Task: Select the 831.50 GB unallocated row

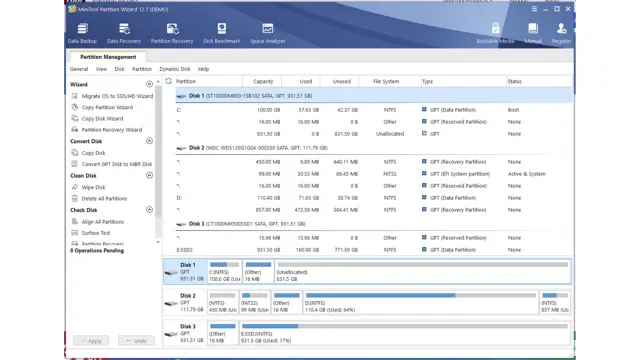Action: (x=373, y=133)
